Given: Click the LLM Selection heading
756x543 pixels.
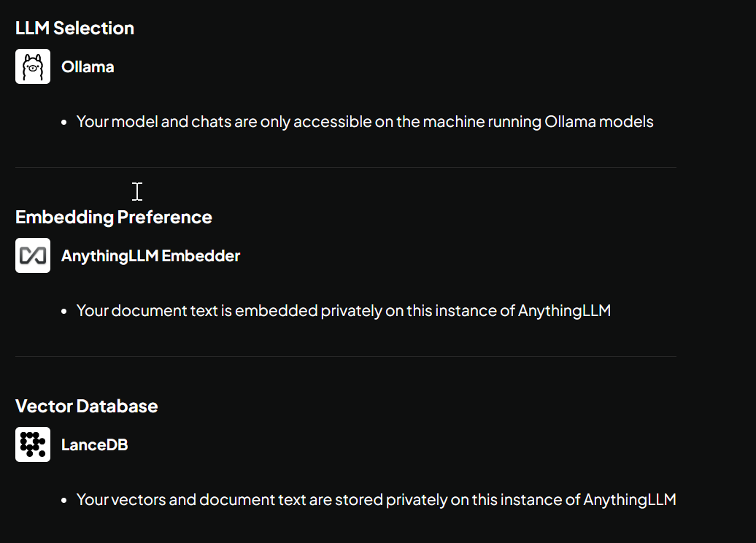Looking at the screenshot, I should [74, 28].
